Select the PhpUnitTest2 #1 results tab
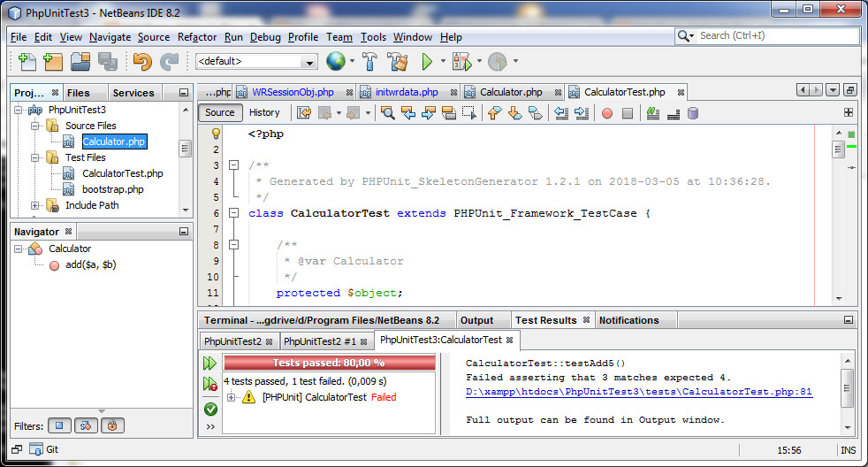 point(320,341)
